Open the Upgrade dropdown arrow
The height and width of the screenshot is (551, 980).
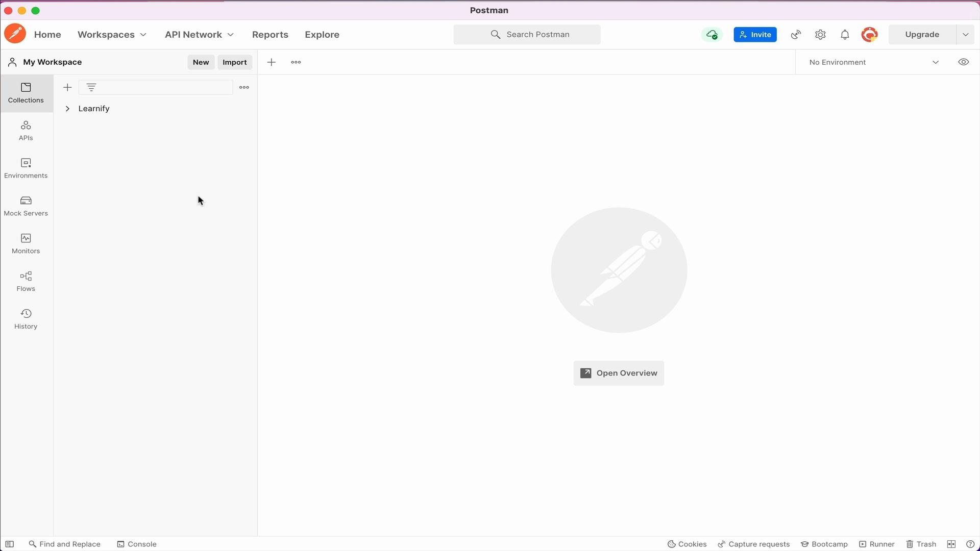click(x=965, y=34)
